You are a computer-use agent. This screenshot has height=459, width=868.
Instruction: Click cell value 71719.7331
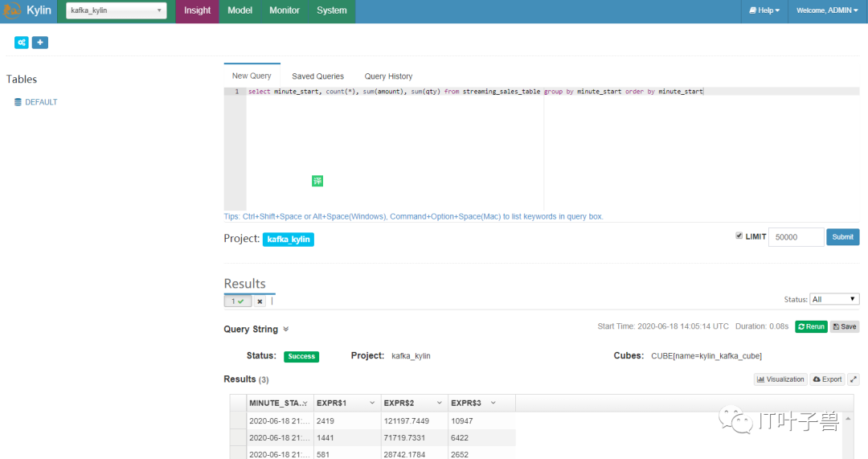tap(404, 438)
